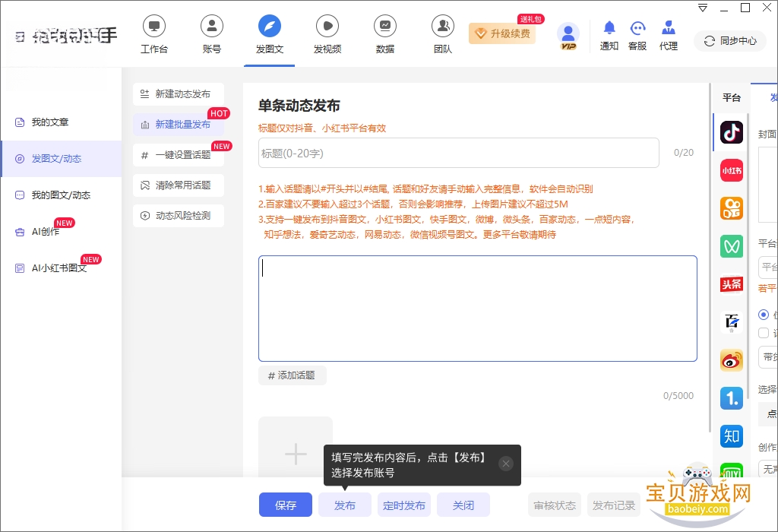Click the 定时发布 scheduled publish button
Viewport: 778px width, 532px height.
pyautogui.click(x=404, y=505)
